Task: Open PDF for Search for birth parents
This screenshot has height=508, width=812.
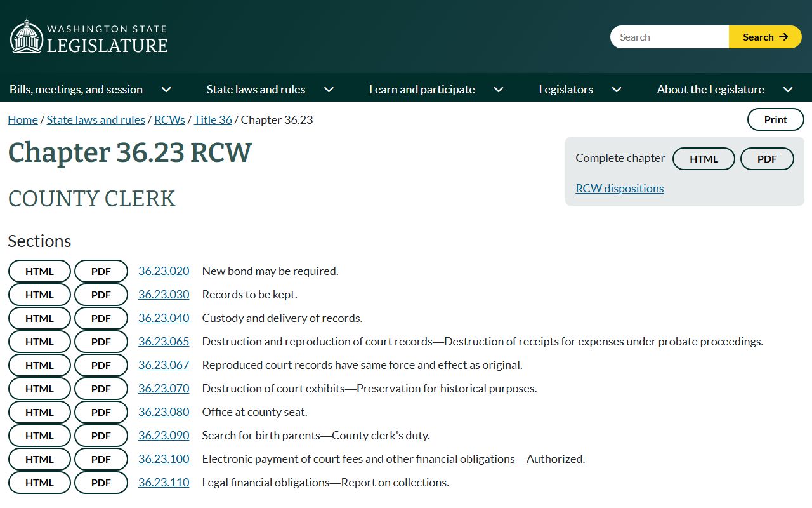Action: pyautogui.click(x=101, y=436)
